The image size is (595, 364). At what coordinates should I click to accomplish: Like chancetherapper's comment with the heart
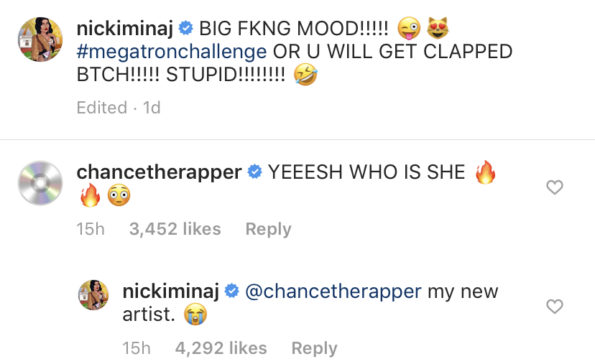554,187
